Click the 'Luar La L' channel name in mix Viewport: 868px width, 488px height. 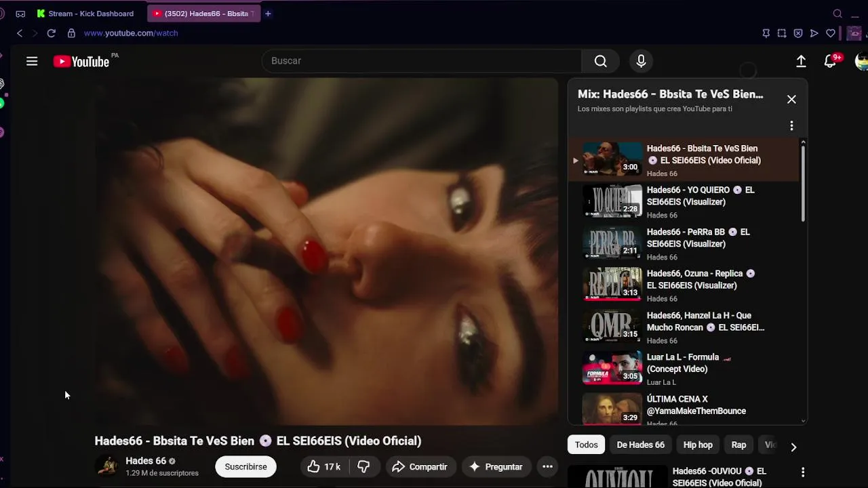point(661,382)
